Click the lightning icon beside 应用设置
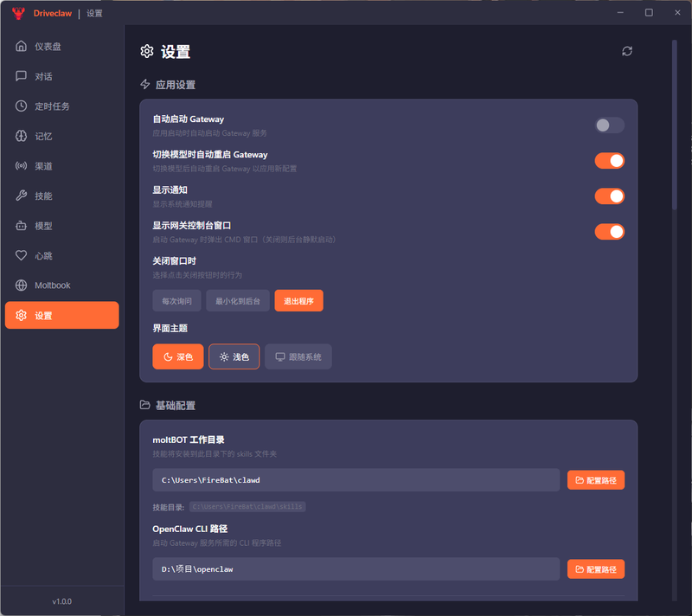Screen dimensions: 692x616 coord(144,84)
